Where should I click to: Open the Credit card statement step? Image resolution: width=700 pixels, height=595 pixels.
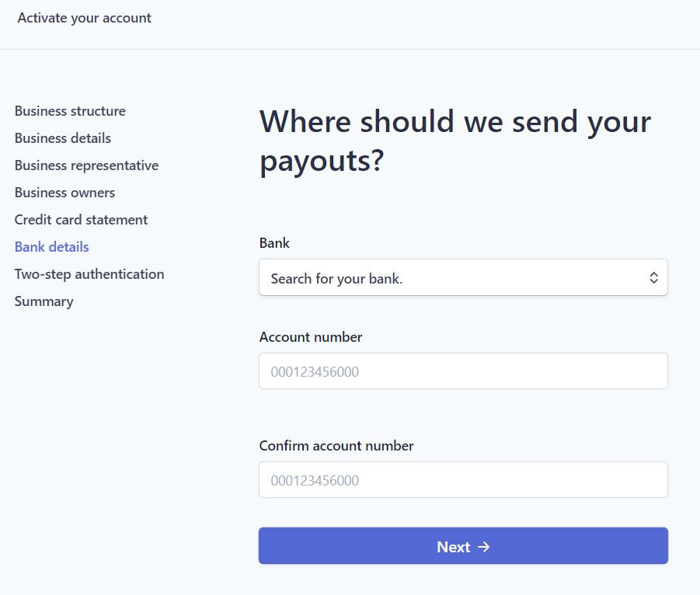coord(82,220)
